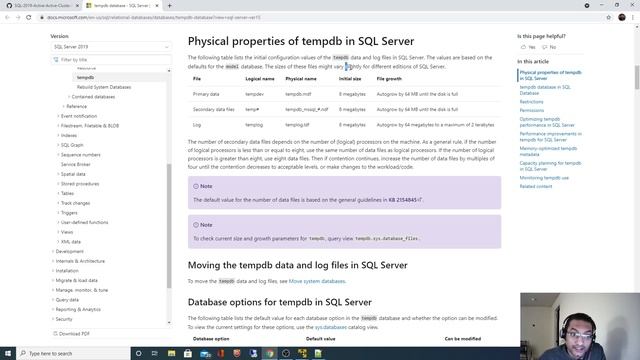640x360 pixels.
Task: Follow the Move system databases link
Action: [x=317, y=281]
